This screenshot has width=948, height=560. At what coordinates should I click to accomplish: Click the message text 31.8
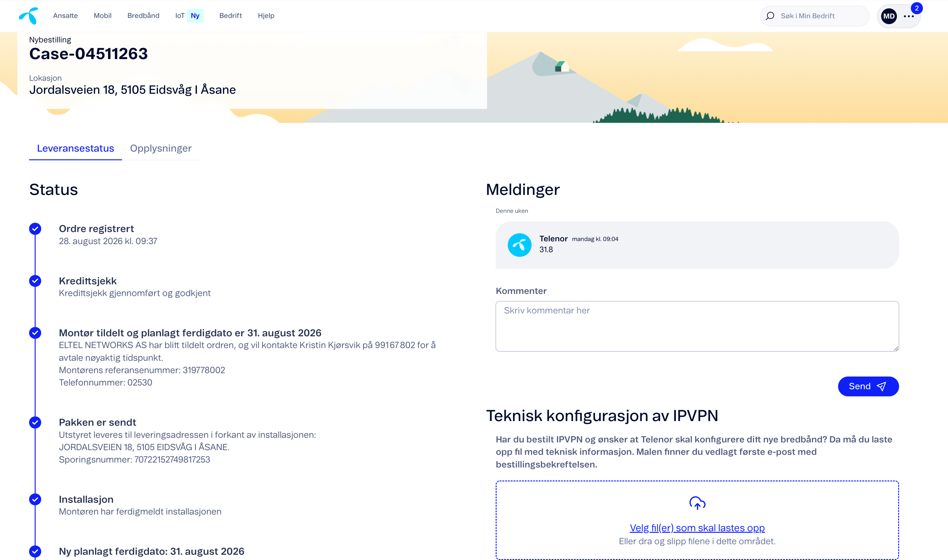click(x=546, y=249)
